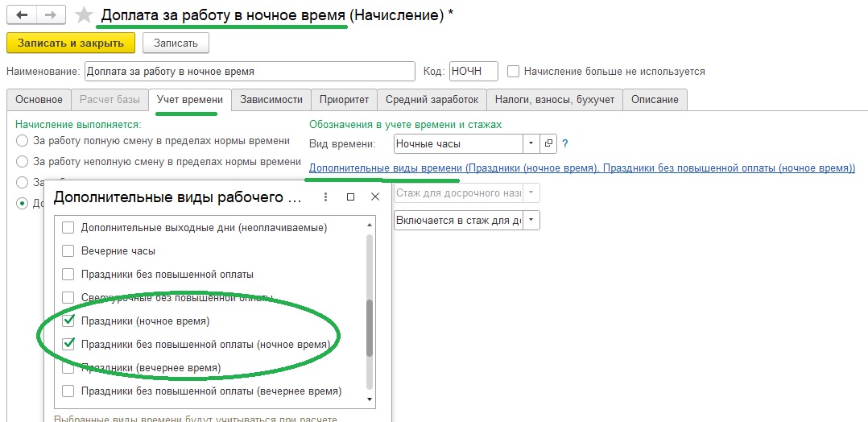868x422 pixels.
Task: Select the fourth selected radio option
Action: coord(23,203)
